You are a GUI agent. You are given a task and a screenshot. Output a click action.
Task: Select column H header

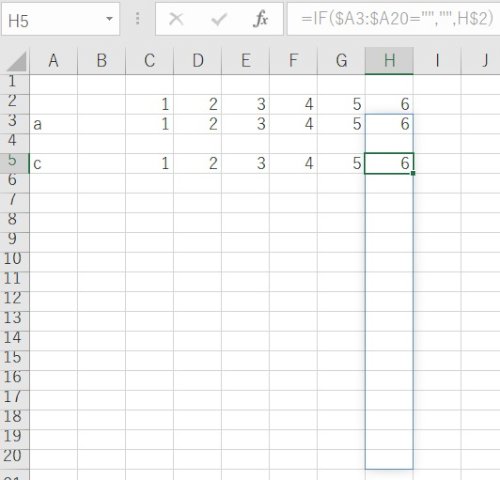pyautogui.click(x=389, y=61)
